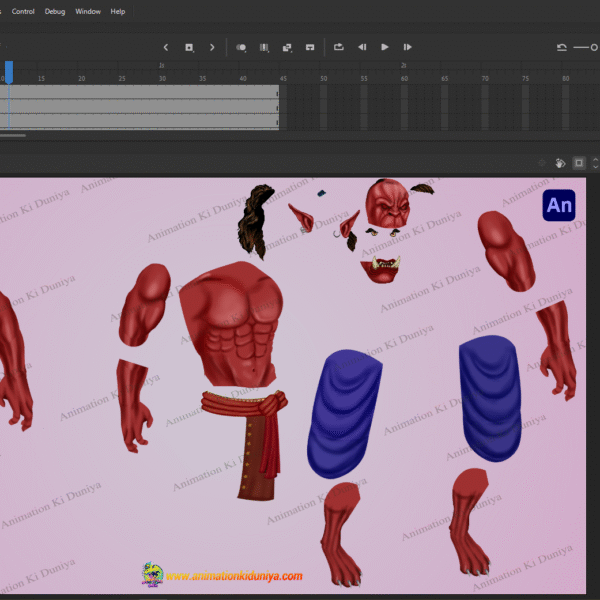Select the clawed foot below the left cloth
The width and height of the screenshot is (600, 600).
tap(341, 535)
